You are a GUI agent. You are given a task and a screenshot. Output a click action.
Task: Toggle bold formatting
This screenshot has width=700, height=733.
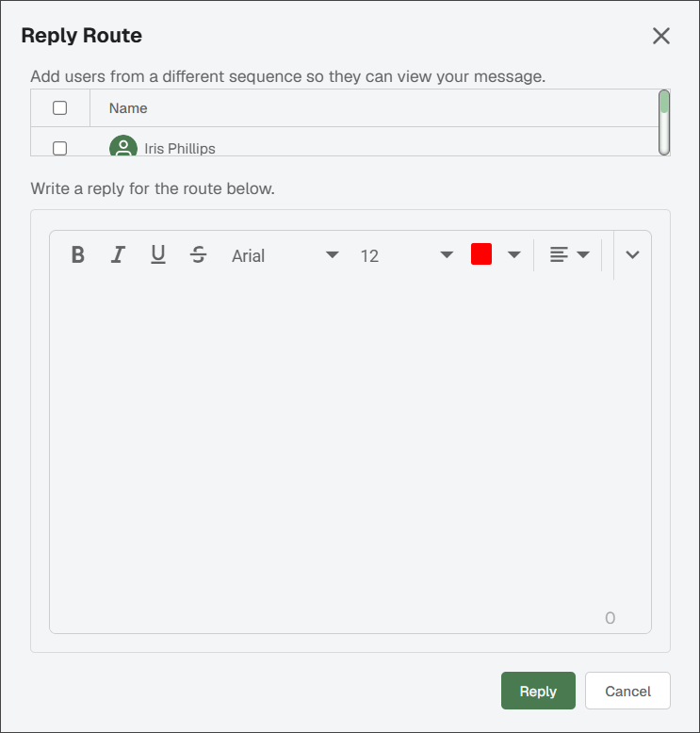pos(78,254)
